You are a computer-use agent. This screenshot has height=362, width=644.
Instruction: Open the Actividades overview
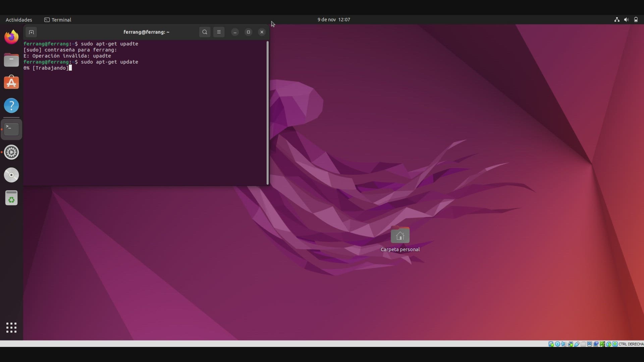(19, 20)
